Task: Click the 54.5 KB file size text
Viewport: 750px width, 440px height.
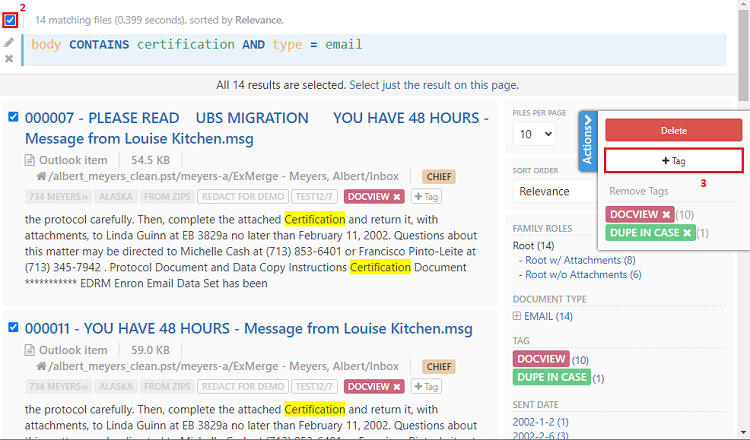Action: pyautogui.click(x=150, y=160)
